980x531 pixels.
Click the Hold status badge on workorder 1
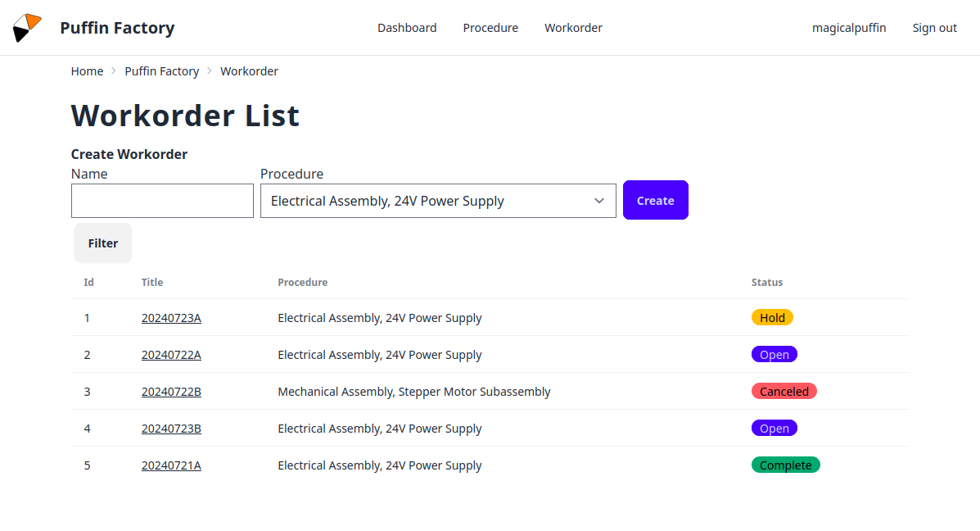[772, 317]
